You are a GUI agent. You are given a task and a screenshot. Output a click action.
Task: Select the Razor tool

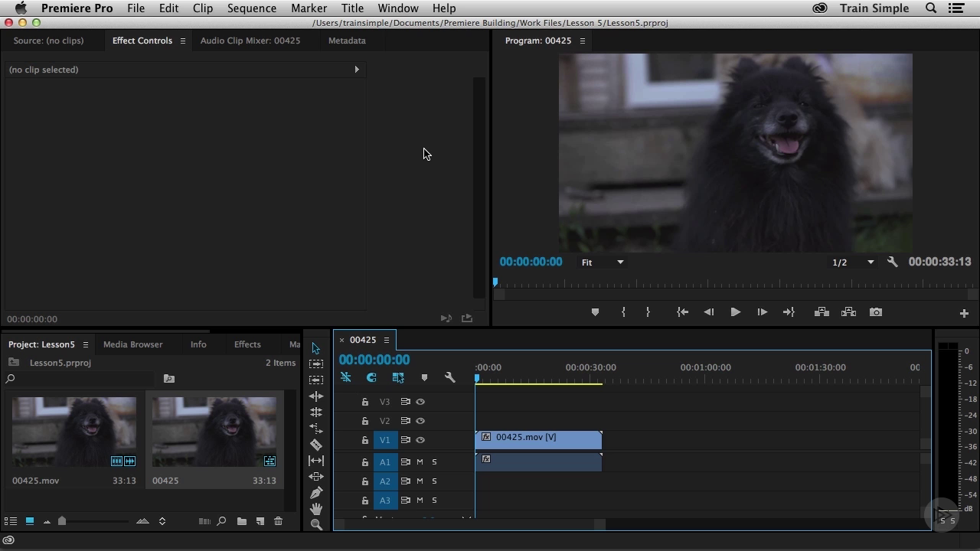(x=315, y=444)
